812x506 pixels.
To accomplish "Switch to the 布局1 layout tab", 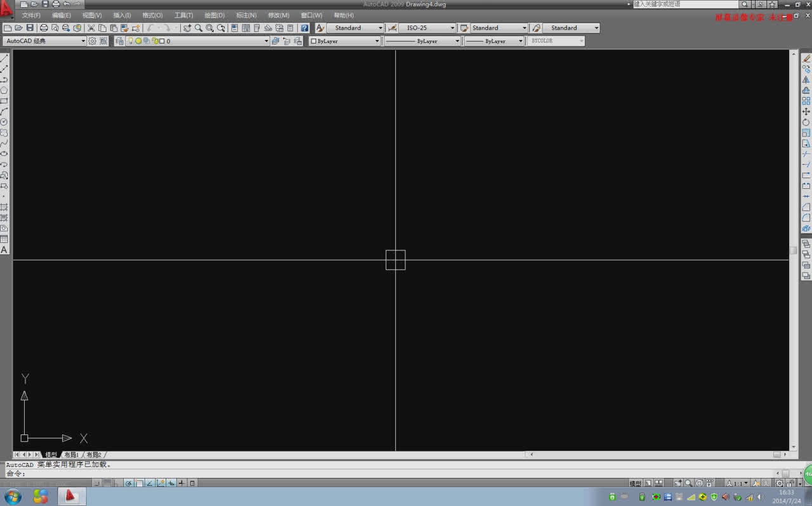I will (71, 455).
